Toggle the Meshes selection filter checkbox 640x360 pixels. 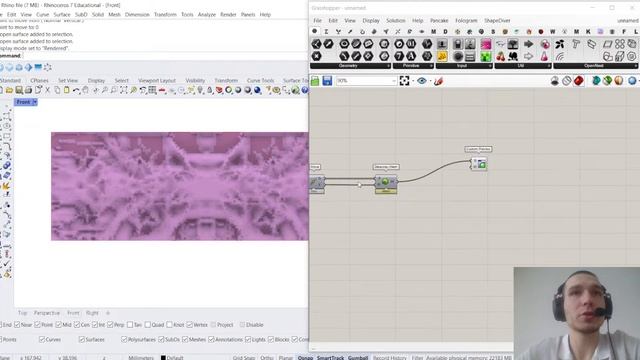pos(185,340)
